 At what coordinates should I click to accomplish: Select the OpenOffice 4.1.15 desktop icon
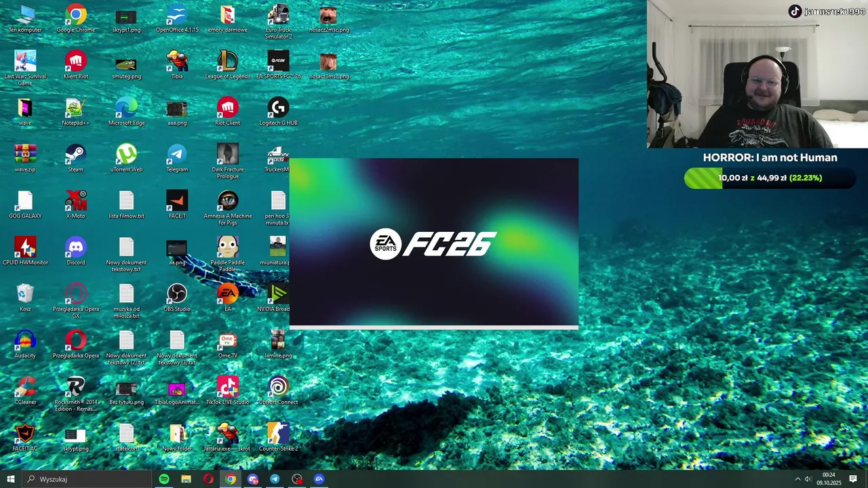coord(177,19)
